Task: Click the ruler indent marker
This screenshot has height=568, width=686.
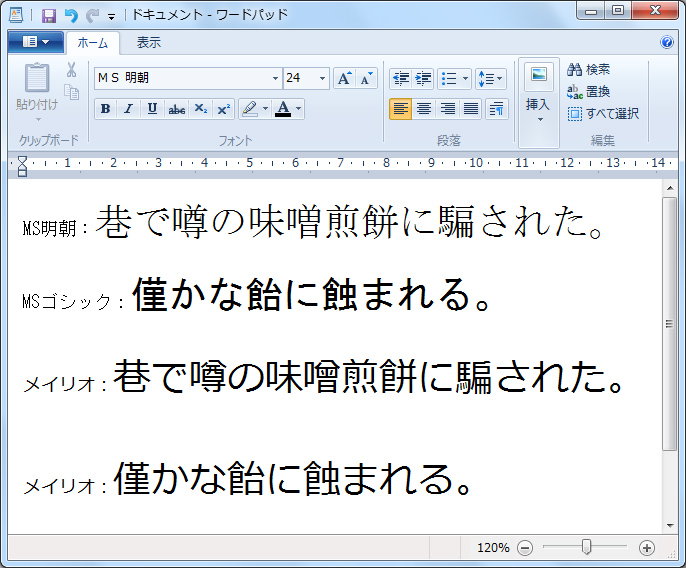Action: [x=22, y=167]
